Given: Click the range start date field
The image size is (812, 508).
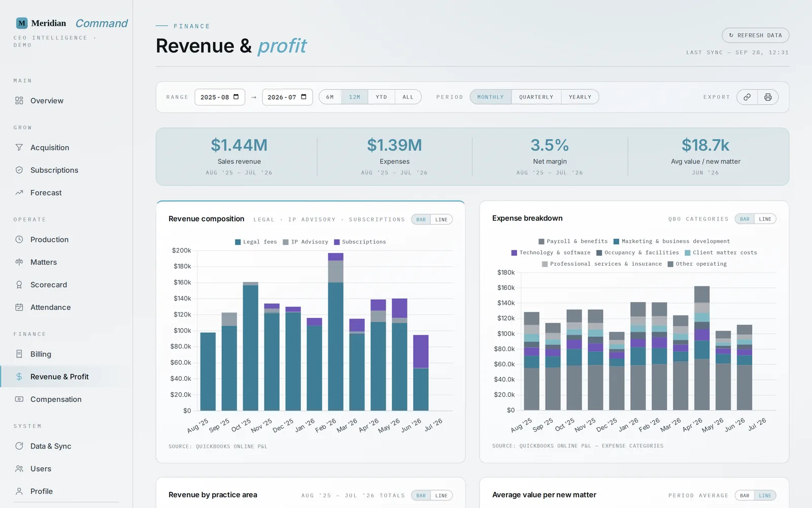Looking at the screenshot, I should (x=220, y=97).
